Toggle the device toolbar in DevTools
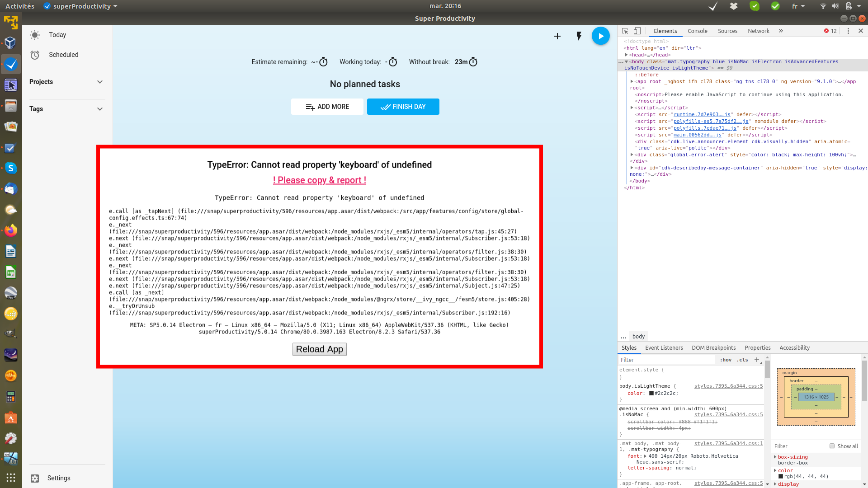Image resolution: width=868 pixels, height=488 pixels. click(637, 31)
